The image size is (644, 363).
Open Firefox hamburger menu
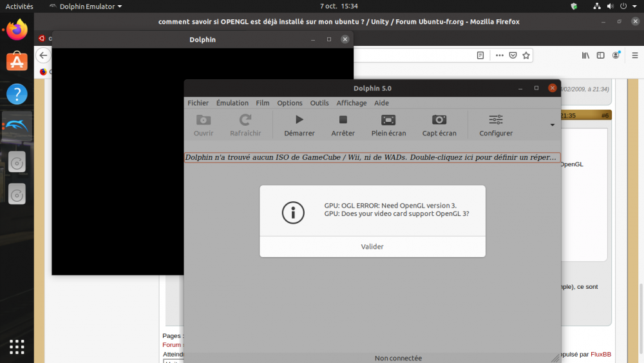coord(635,55)
